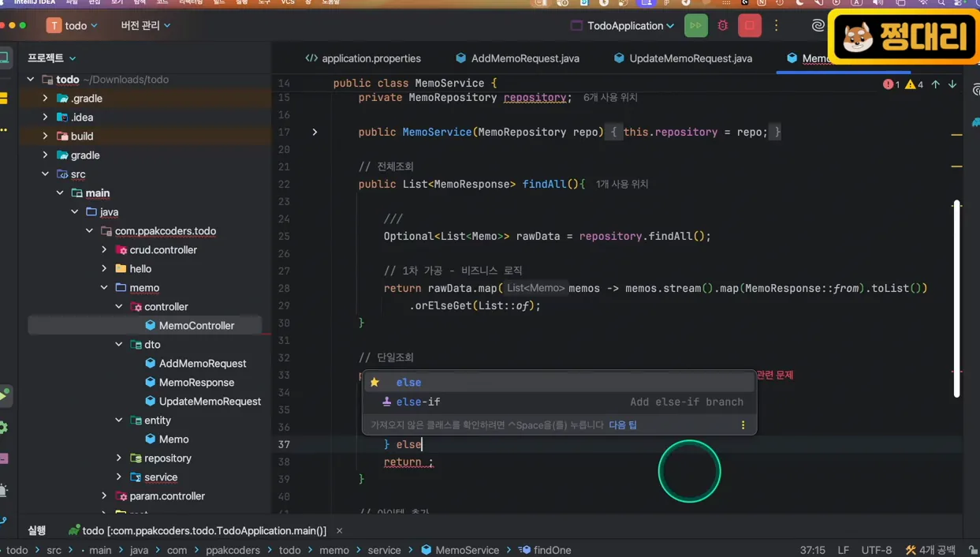Expand the param.controller package chevron
This screenshot has width=980, height=557.
coord(104,496)
